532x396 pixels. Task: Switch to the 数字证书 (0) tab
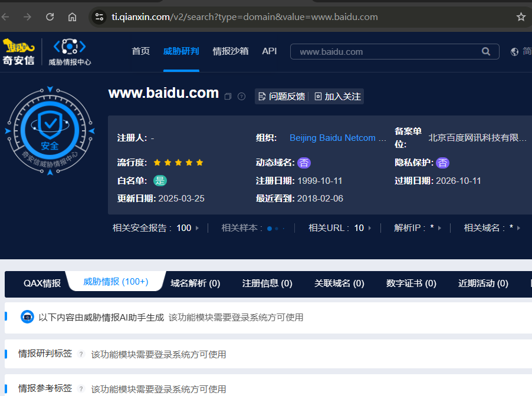point(411,283)
